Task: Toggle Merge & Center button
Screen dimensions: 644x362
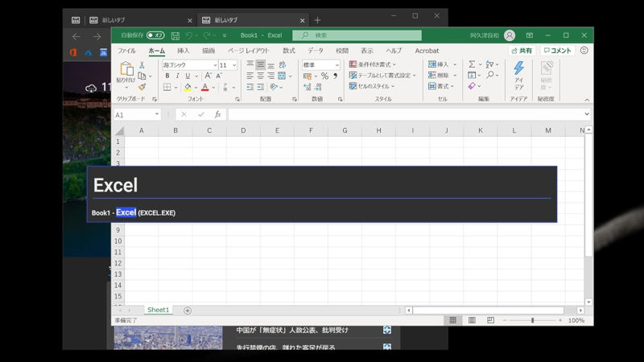Action: 282,76
